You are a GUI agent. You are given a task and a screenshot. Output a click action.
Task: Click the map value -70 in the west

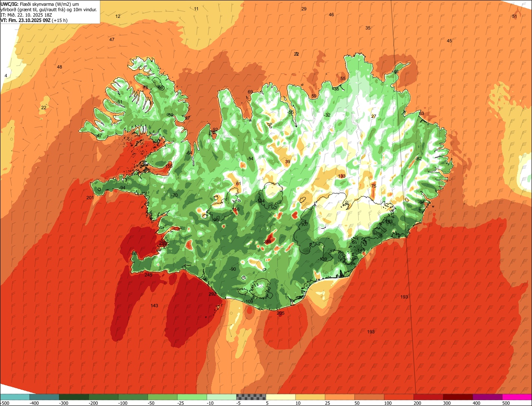[x=175, y=196]
